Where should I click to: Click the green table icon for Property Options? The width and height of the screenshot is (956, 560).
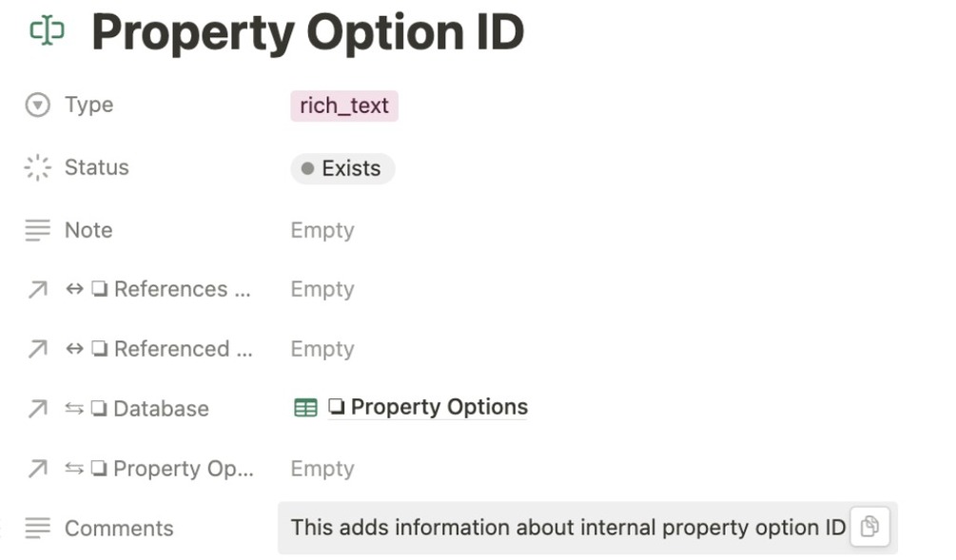point(305,408)
